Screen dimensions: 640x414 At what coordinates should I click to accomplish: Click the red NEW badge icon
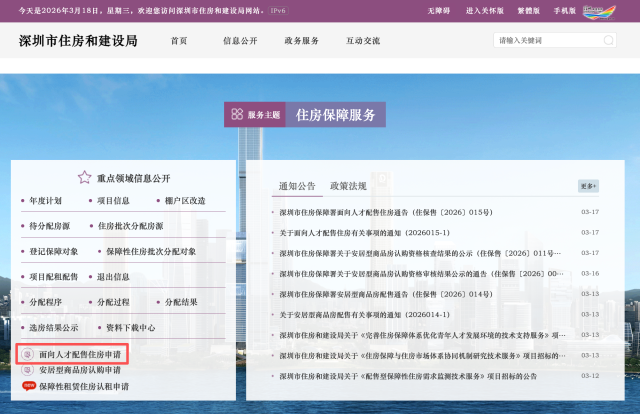pyautogui.click(x=28, y=385)
